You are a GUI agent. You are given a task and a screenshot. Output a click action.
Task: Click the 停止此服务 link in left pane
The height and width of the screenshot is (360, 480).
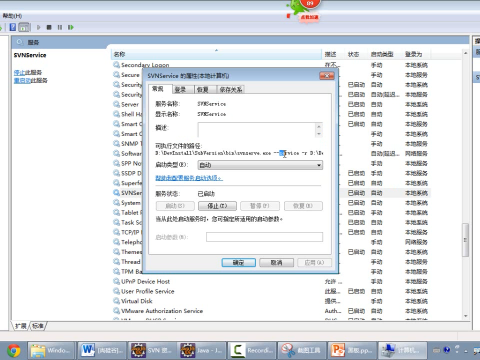click(x=28, y=72)
